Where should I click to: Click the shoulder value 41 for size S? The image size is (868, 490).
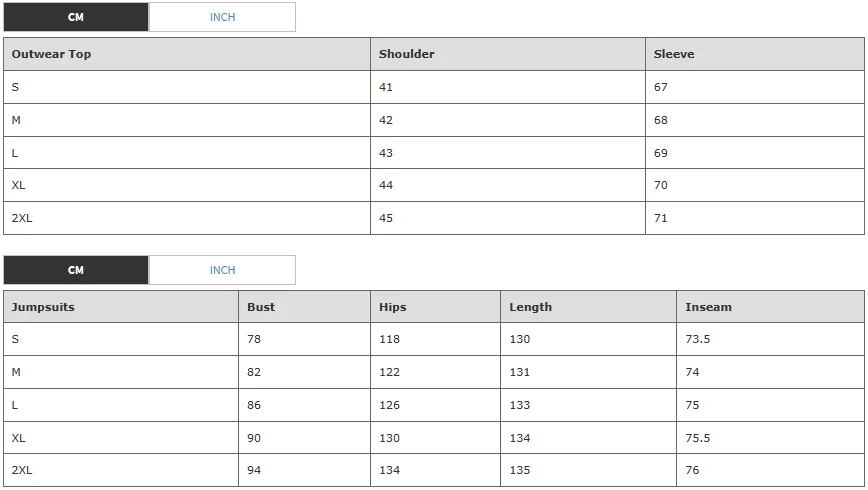386,87
